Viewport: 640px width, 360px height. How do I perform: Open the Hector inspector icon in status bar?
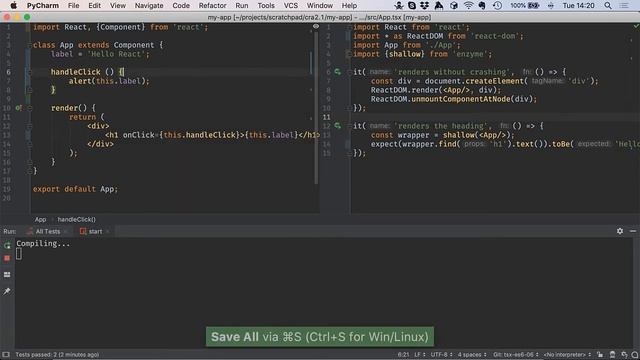(x=612, y=355)
